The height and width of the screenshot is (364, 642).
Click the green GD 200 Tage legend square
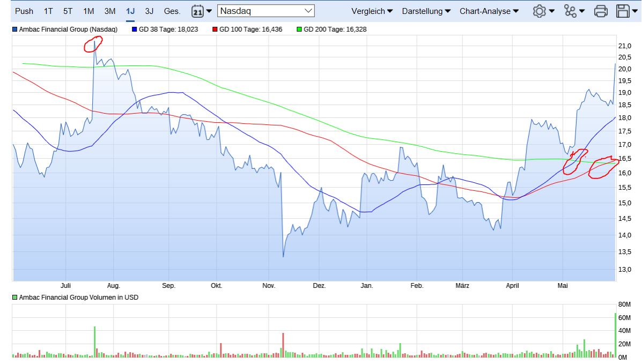[299, 29]
